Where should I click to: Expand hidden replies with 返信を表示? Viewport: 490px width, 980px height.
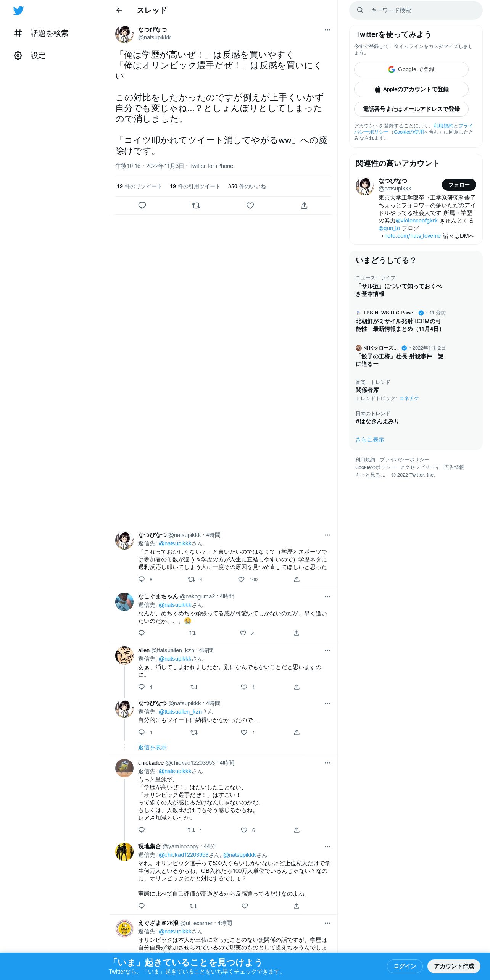[x=152, y=747]
